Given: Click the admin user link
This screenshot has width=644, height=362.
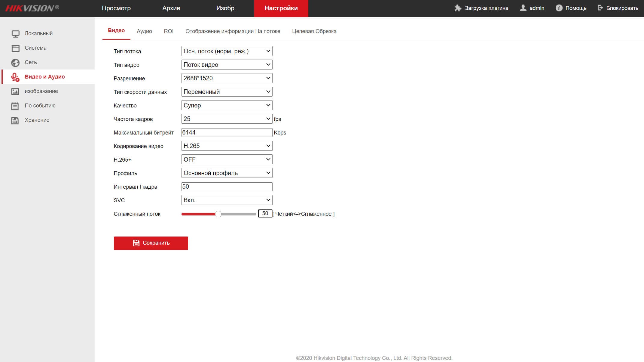Looking at the screenshot, I should tap(537, 8).
